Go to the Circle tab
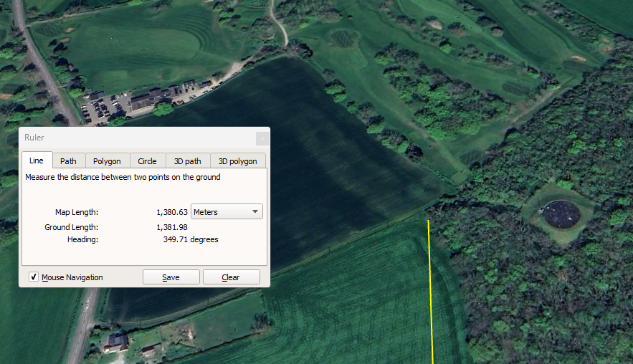The width and height of the screenshot is (633, 364). (x=147, y=161)
